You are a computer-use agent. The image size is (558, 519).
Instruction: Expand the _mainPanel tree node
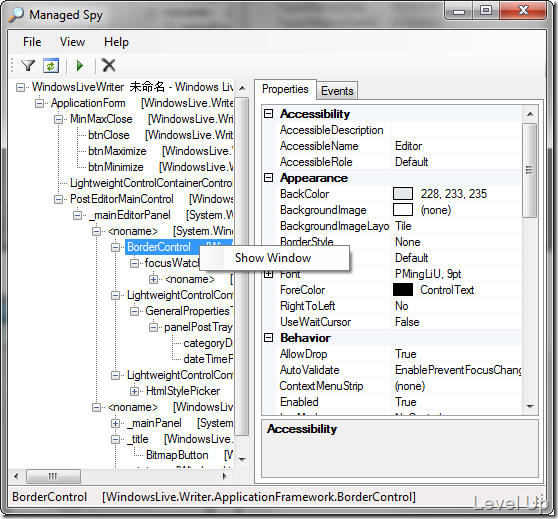point(115,424)
